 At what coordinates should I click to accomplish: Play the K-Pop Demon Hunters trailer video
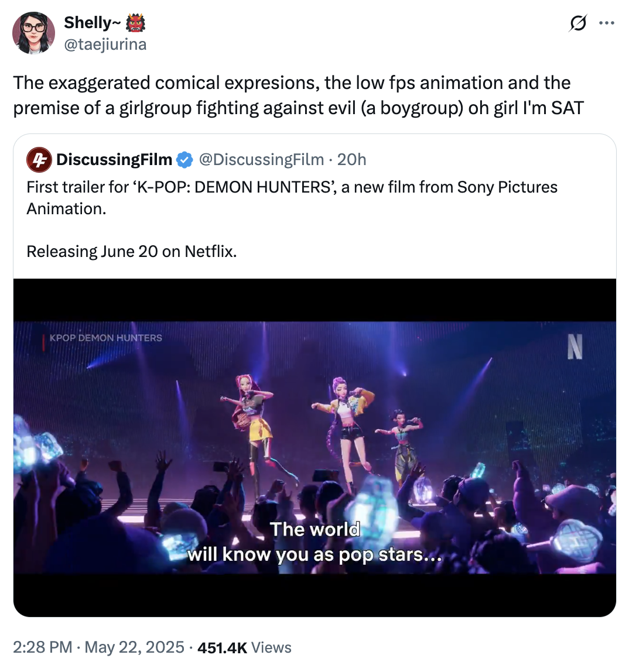[314, 447]
